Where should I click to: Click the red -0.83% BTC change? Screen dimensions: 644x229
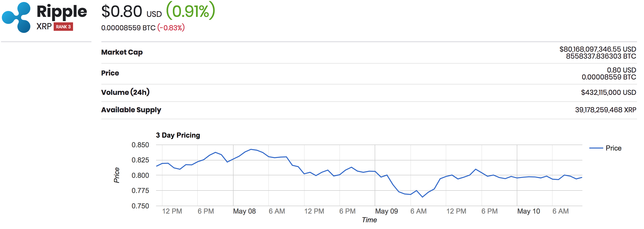tap(171, 28)
